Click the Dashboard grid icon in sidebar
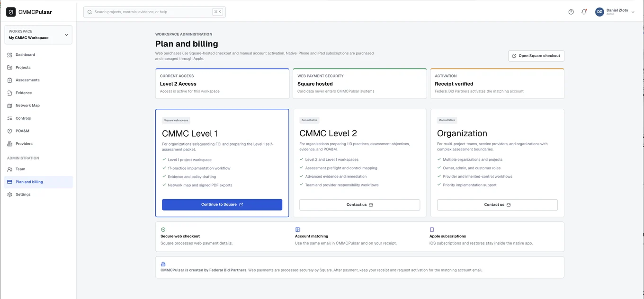This screenshot has width=644, height=299. (10, 55)
